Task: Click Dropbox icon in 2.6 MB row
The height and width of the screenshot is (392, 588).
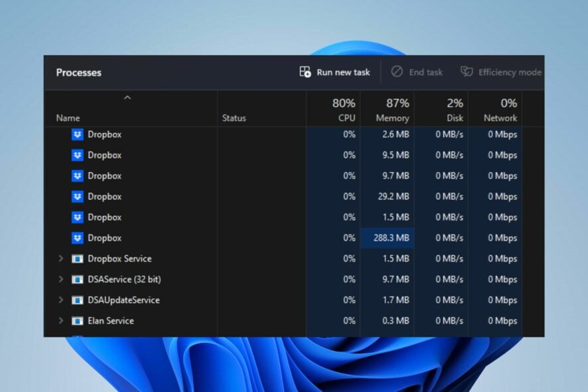Action: 77,134
